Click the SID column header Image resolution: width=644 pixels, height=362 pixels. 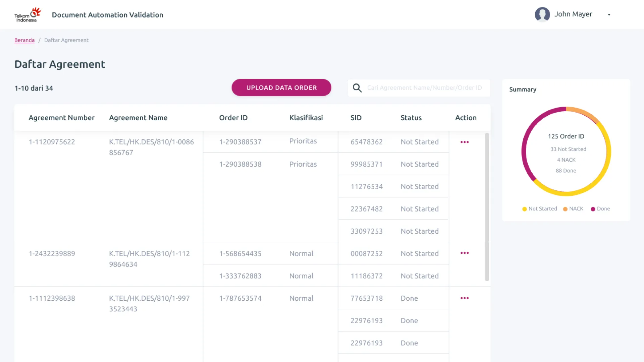coord(356,118)
